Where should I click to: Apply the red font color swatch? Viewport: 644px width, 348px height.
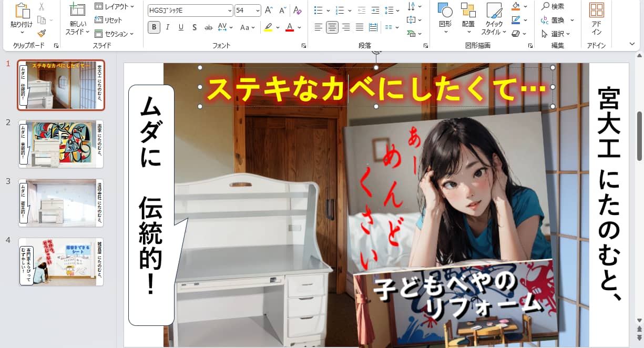point(290,27)
